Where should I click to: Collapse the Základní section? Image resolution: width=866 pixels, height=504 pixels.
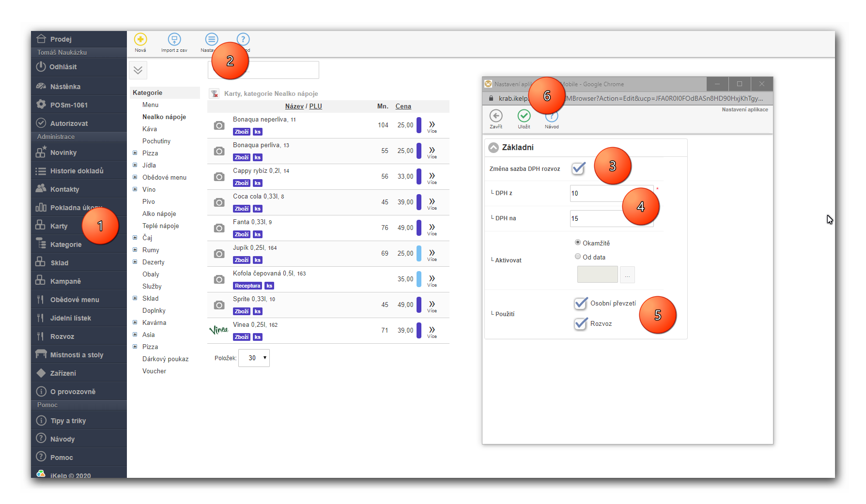coord(494,148)
